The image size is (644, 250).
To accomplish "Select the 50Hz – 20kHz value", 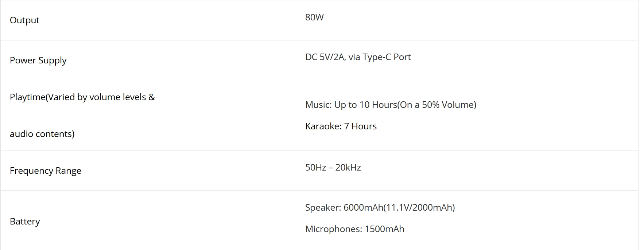I will [333, 167].
